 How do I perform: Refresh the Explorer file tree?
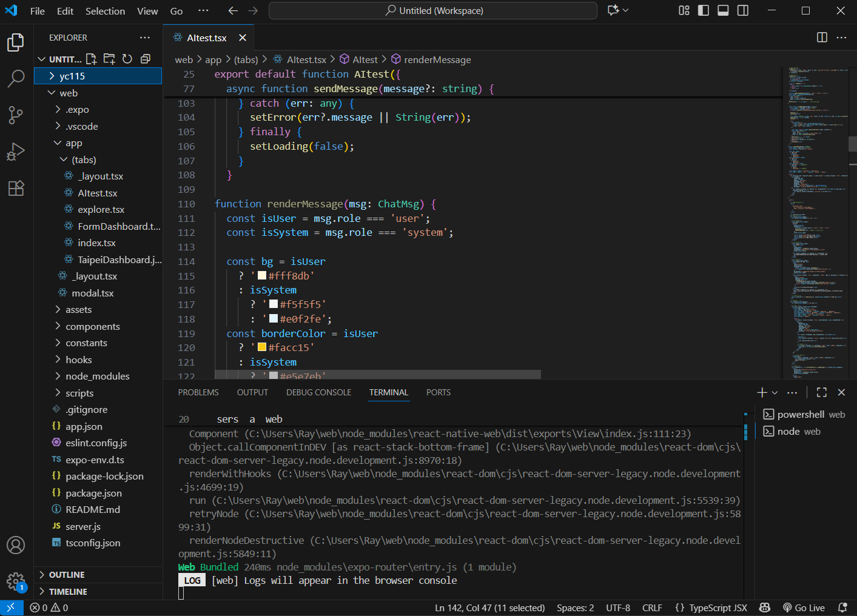tap(127, 59)
